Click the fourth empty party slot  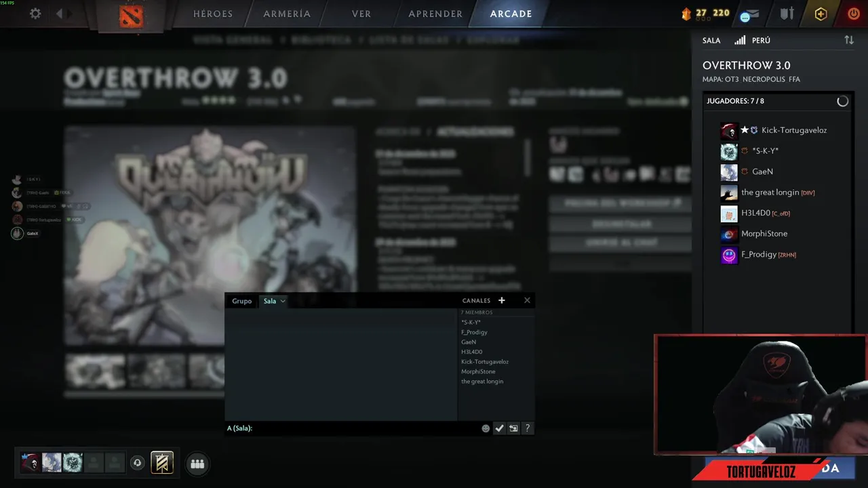(x=94, y=463)
